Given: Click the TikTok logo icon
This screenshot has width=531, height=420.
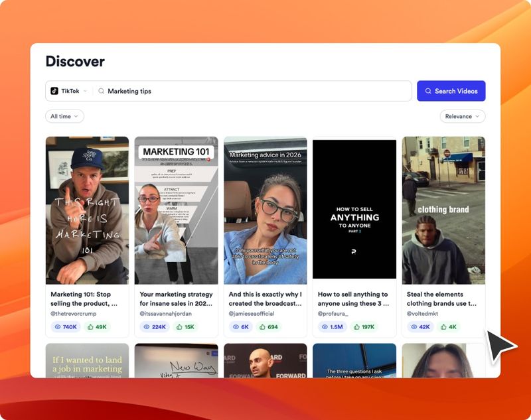Looking at the screenshot, I should [x=54, y=91].
